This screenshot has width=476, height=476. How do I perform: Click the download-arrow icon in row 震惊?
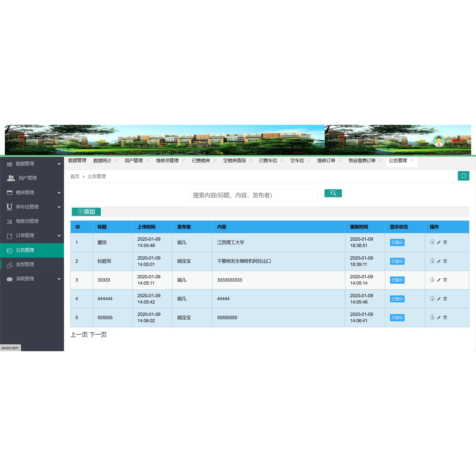click(x=432, y=242)
